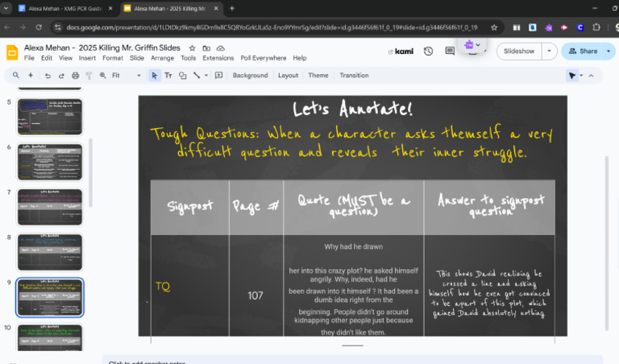Open the Google Slides home icon

[12, 52]
